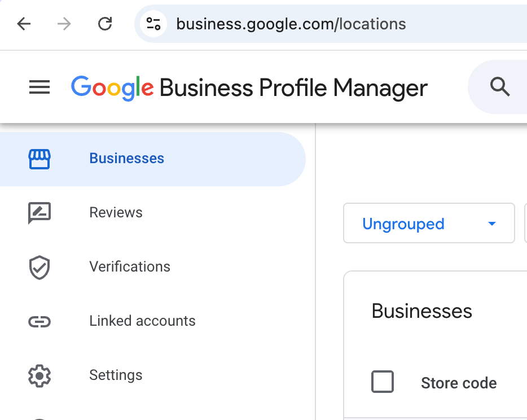Open the main menu hamburger icon

tap(39, 88)
